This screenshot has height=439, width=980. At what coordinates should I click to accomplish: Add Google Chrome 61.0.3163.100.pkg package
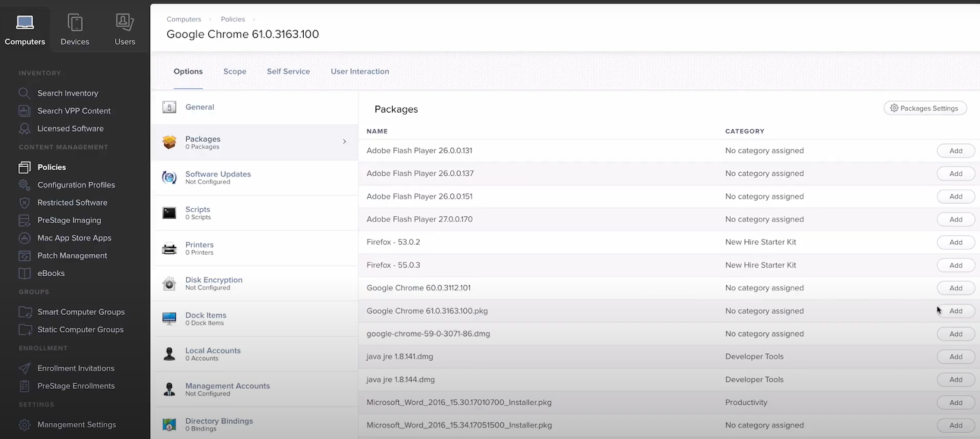tap(956, 311)
